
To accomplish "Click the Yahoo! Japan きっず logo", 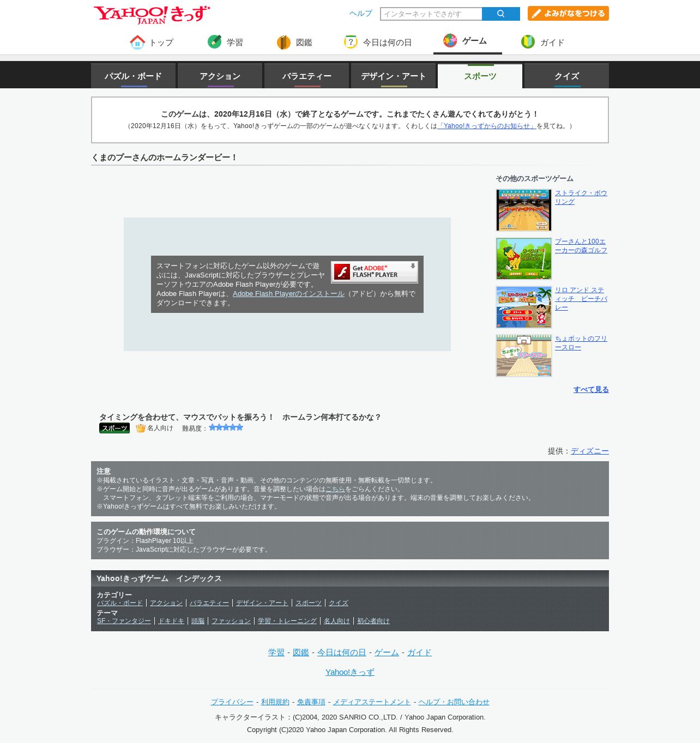I will [x=152, y=15].
